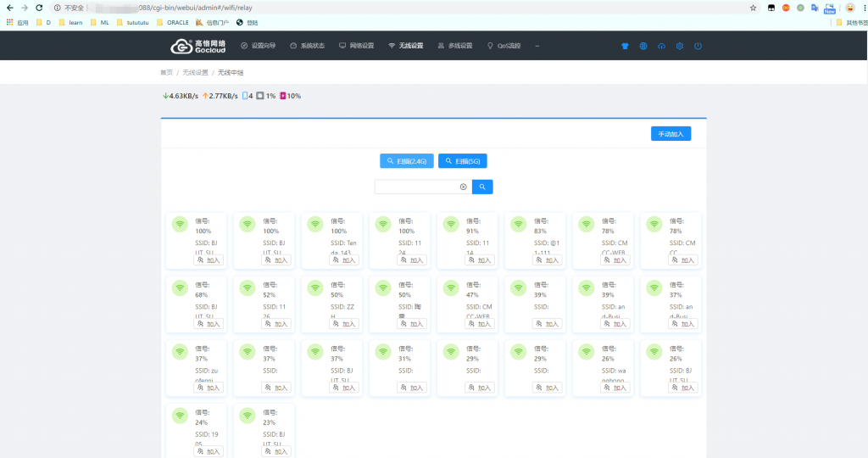This screenshot has height=458, width=868.
Task: Click the wifi icon on the 52% signal card
Action: tap(248, 288)
